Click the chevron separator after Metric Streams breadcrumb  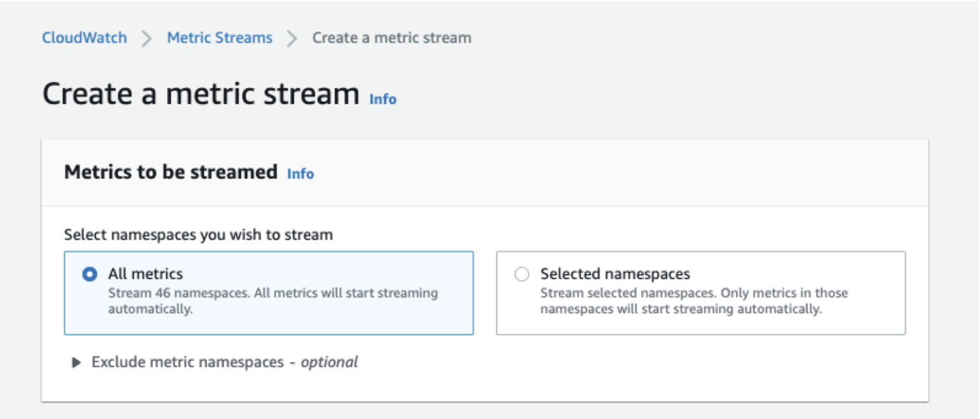pos(292,38)
